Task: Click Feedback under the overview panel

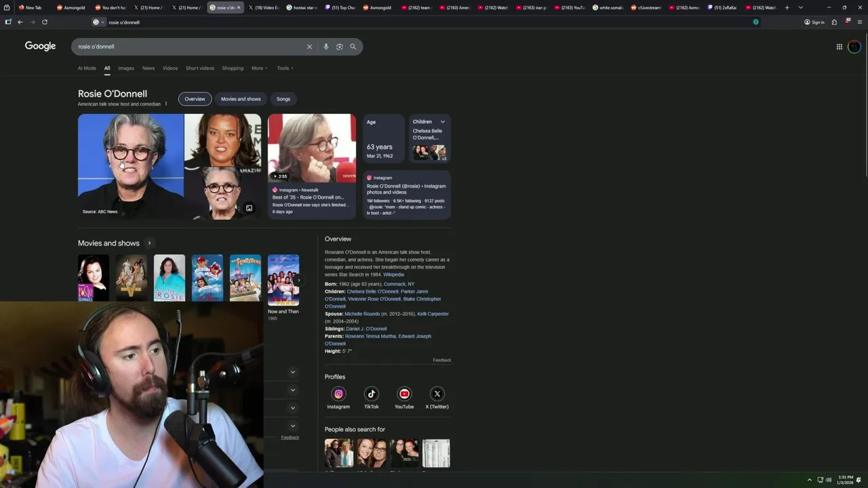Action: (x=442, y=360)
